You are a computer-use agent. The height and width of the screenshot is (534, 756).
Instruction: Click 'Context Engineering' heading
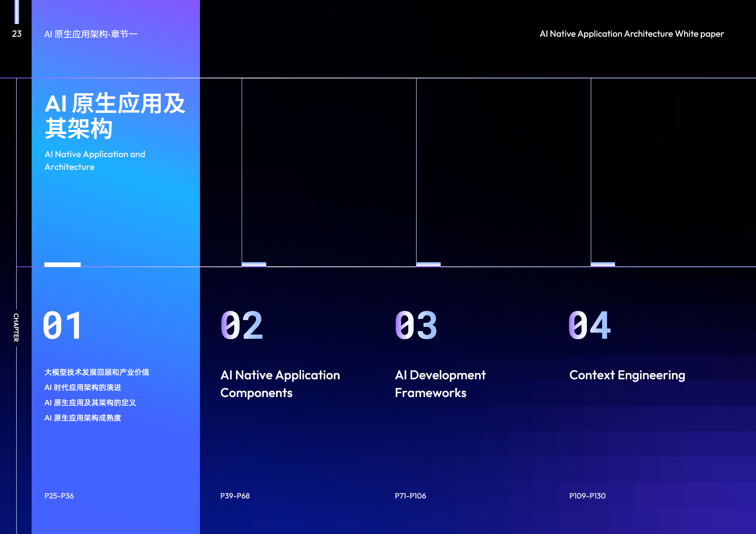point(627,375)
